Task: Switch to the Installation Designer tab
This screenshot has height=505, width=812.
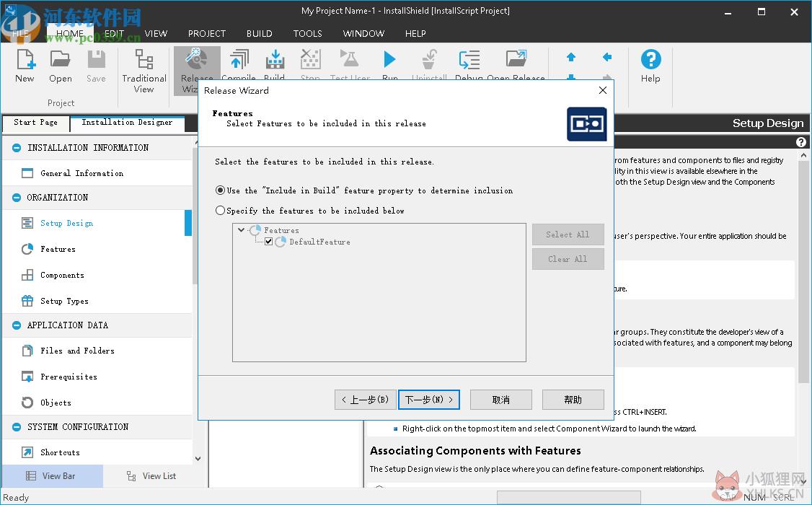Action: pos(127,123)
